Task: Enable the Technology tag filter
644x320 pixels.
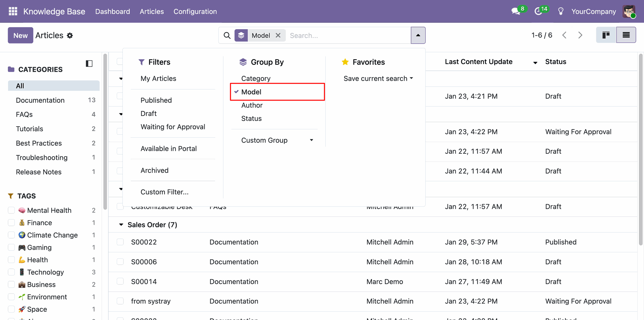Action: coord(11,272)
